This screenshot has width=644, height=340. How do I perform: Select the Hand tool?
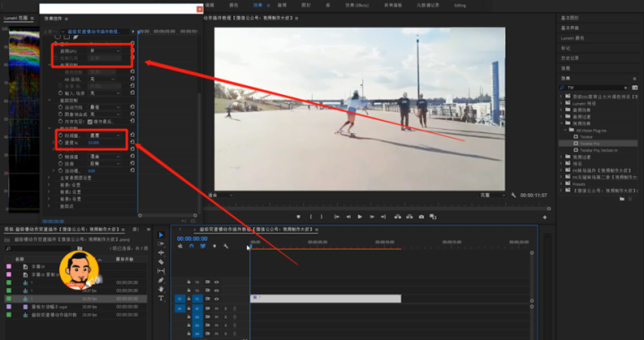point(161,289)
